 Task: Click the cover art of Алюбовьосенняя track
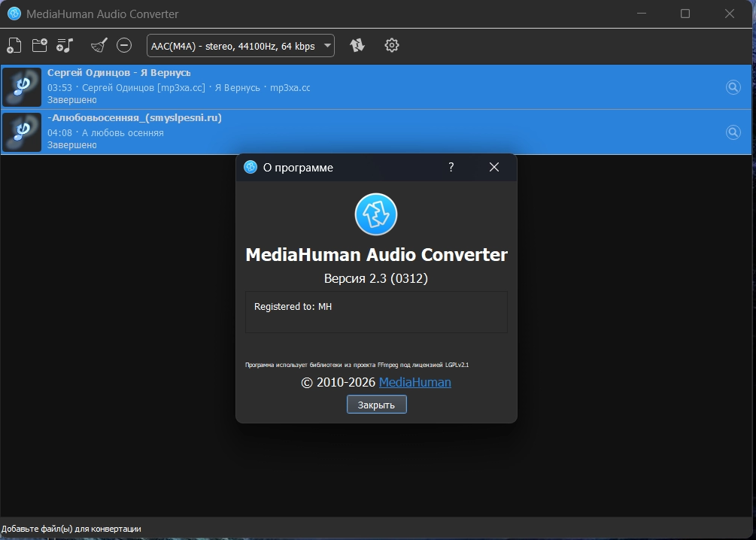pyautogui.click(x=22, y=132)
